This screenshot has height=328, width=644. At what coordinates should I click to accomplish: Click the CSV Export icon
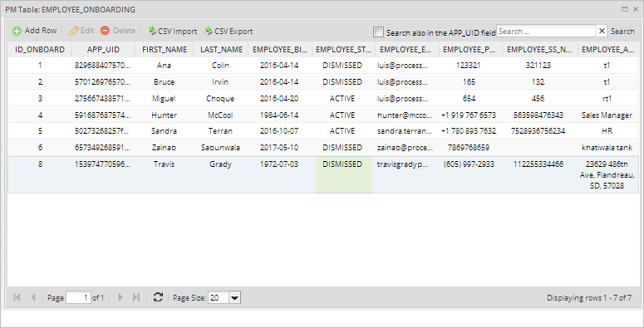[209, 31]
